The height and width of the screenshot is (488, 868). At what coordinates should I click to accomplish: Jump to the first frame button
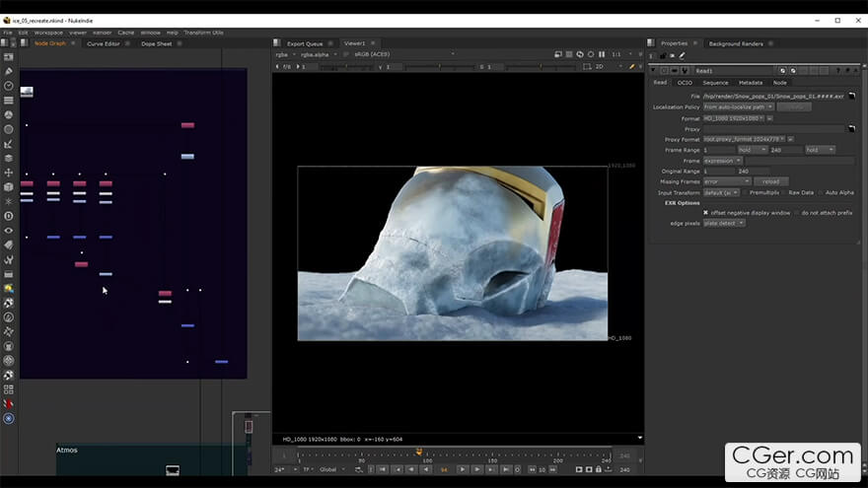383,469
